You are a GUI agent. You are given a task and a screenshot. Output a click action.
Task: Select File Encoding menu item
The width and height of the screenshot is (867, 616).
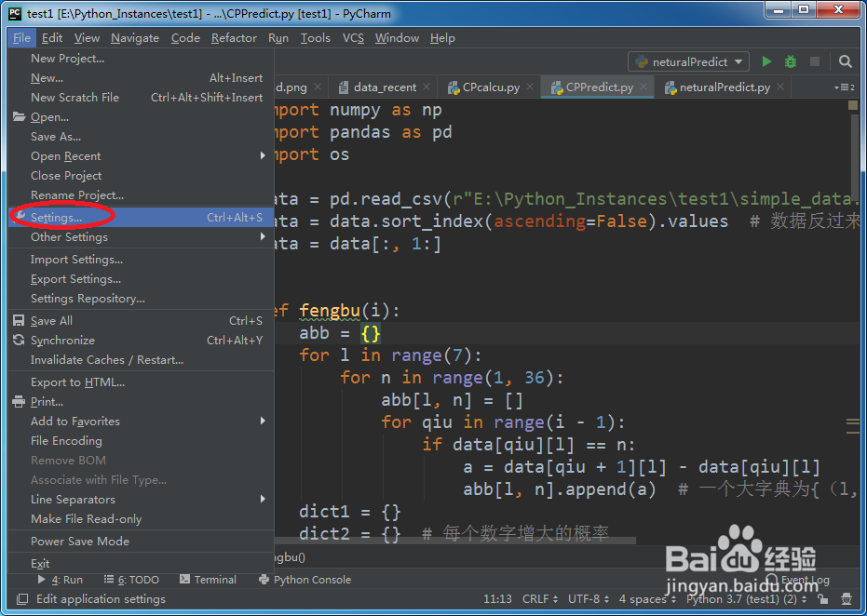click(141, 441)
